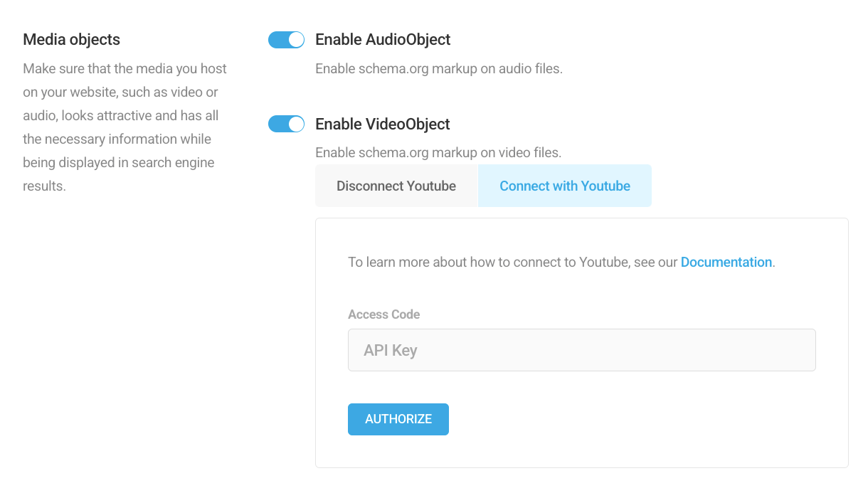Disable the Enable VideoObject switch
Screen dimensions: 868x493
pyautogui.click(x=286, y=124)
